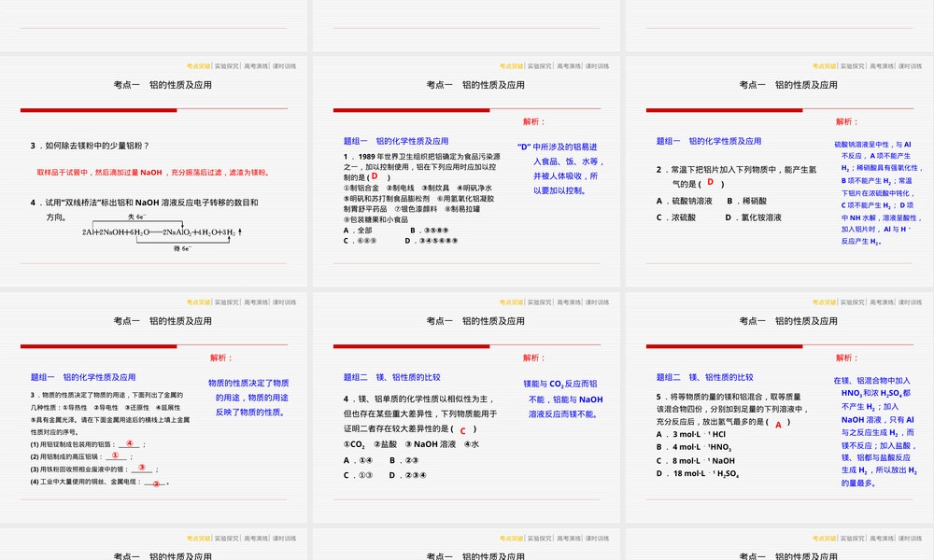This screenshot has height=560, width=934.
Task: Click item (3) 用铁粉回收照相业废液中的银
Action: [94, 469]
